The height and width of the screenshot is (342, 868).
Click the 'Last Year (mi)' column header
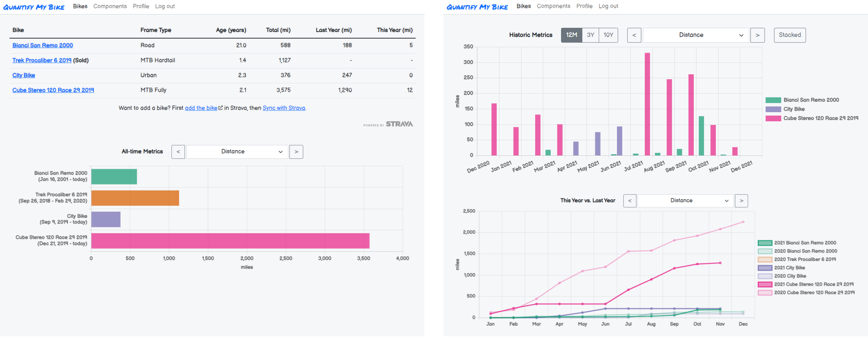[334, 30]
